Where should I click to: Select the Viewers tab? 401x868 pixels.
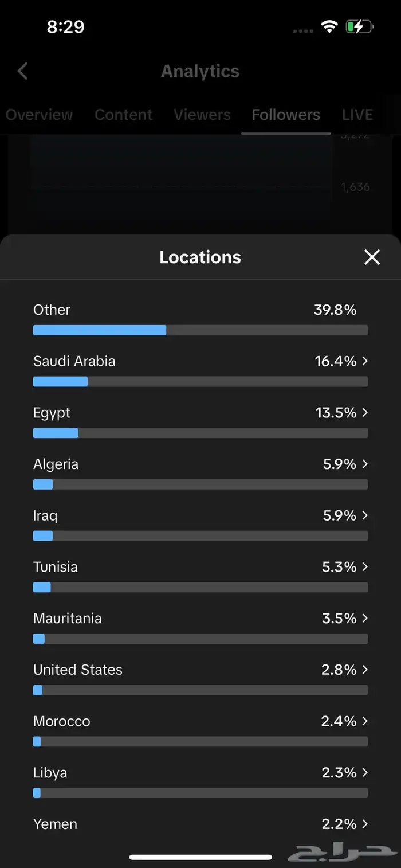coord(202,115)
